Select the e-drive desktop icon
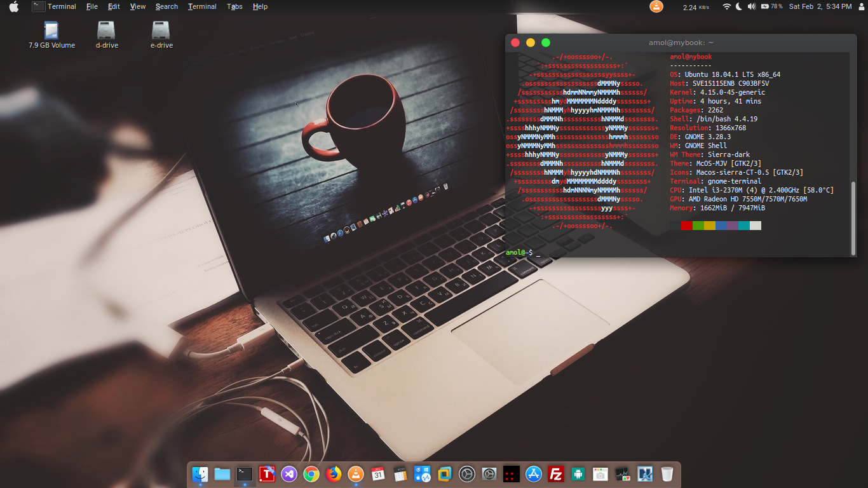Viewport: 868px width, 488px height. tap(161, 35)
